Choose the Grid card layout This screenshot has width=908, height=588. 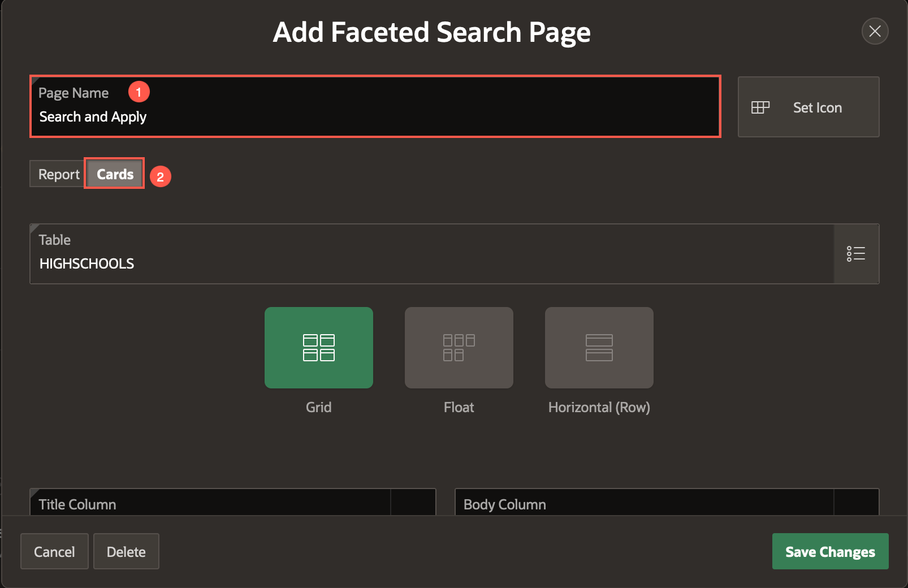(x=319, y=348)
